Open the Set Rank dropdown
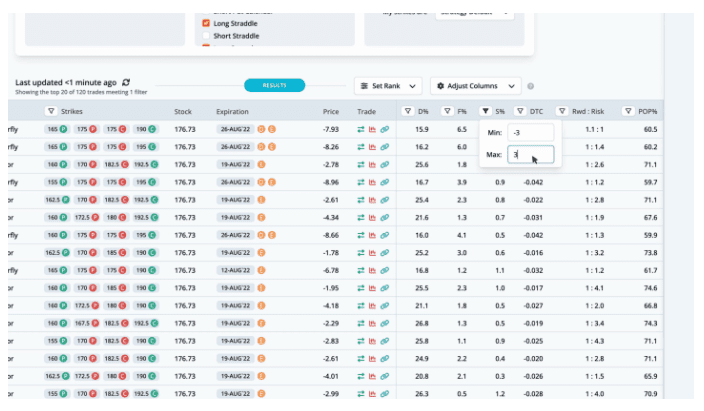This screenshot has height=411, width=704. [x=388, y=86]
